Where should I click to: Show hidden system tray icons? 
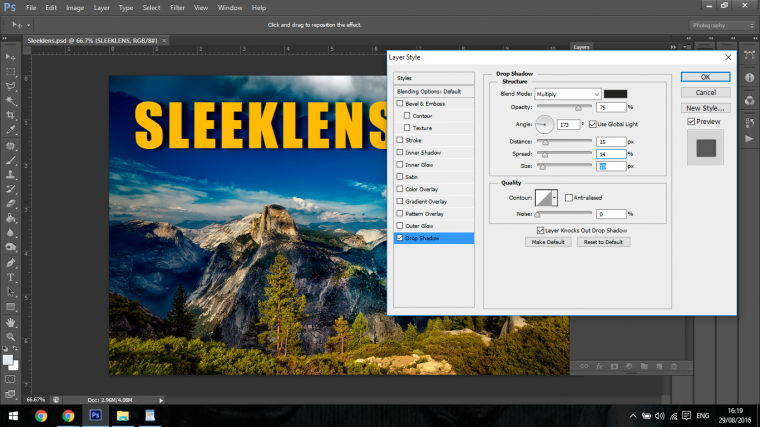point(633,416)
